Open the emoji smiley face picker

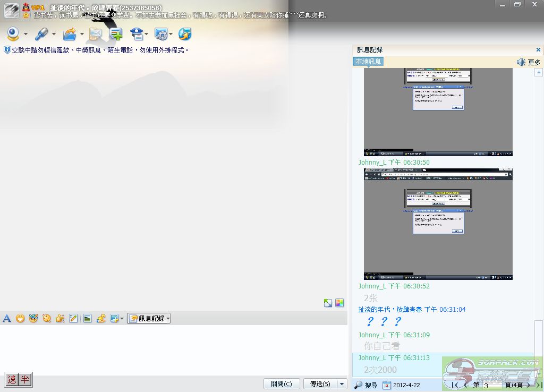click(20, 319)
